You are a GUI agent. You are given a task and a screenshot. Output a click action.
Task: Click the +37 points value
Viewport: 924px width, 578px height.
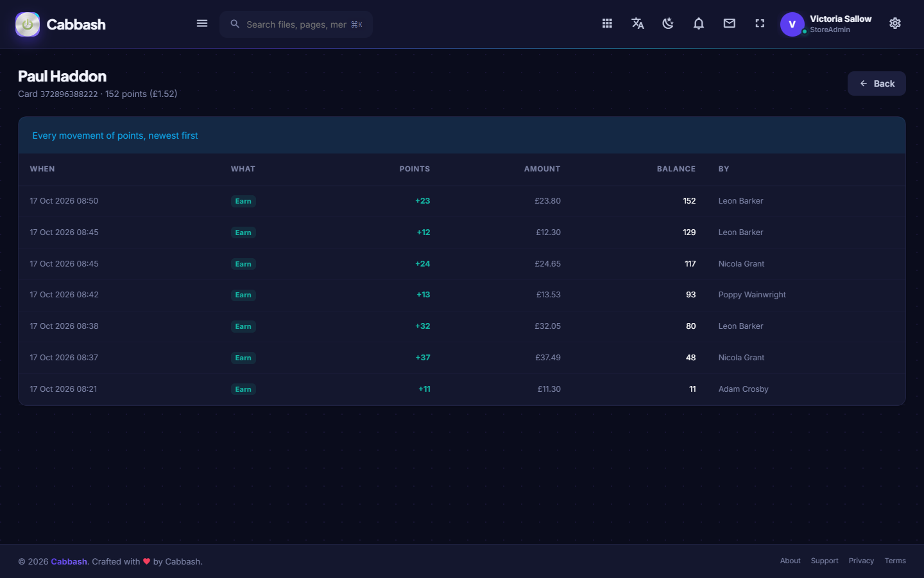pyautogui.click(x=423, y=358)
